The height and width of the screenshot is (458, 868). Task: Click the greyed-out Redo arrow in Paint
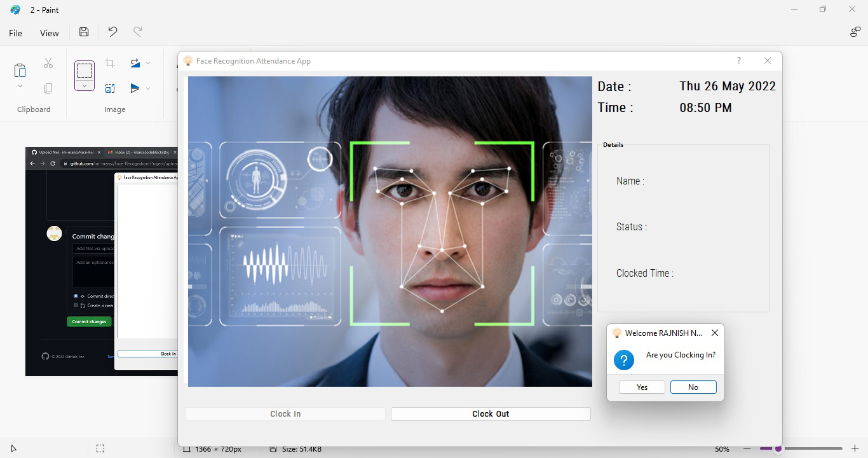137,32
